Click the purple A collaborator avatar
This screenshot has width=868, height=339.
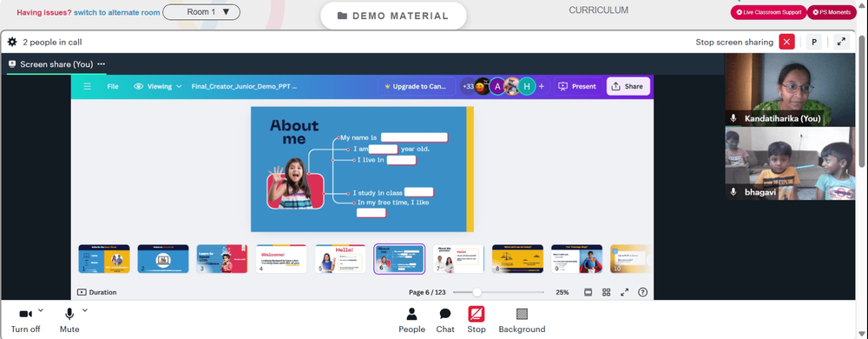click(497, 86)
